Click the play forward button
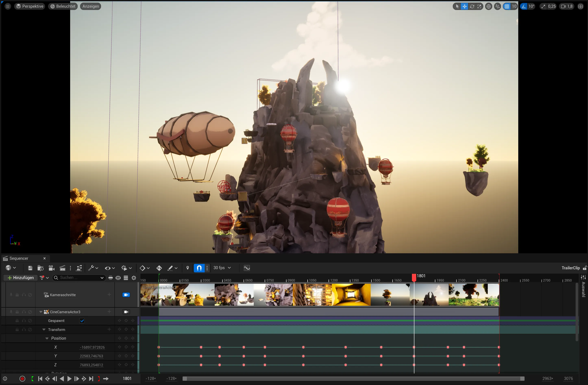The height and width of the screenshot is (385, 588). [x=69, y=379]
